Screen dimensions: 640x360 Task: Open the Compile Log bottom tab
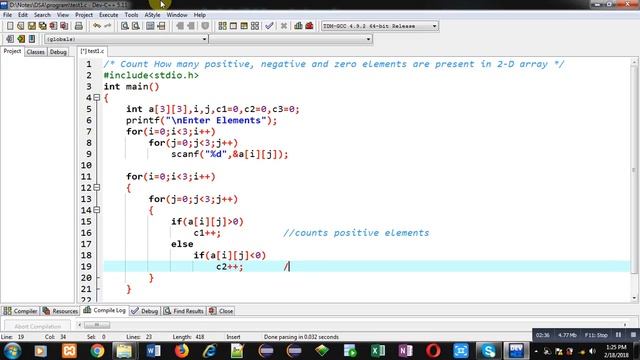[104, 310]
